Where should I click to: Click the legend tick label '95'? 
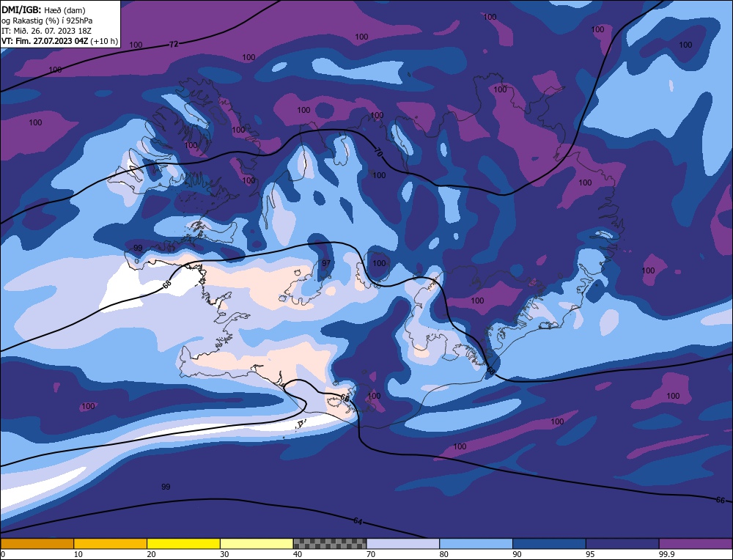point(590,554)
